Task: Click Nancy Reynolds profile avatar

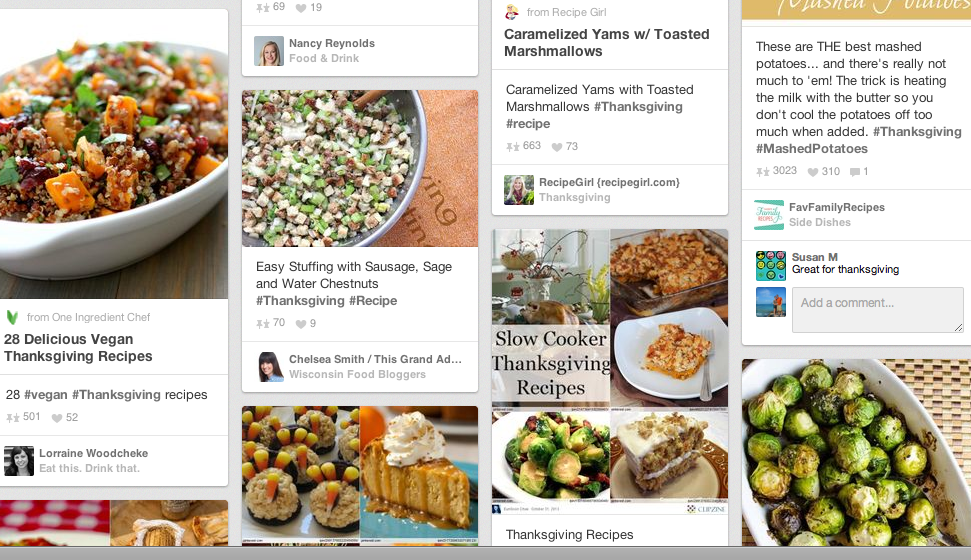Action: point(269,51)
